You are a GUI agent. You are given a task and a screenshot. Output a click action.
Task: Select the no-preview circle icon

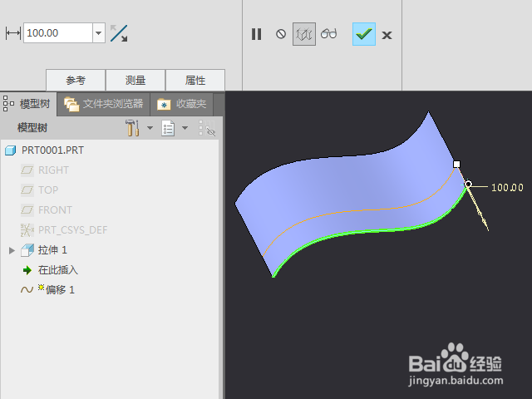point(281,34)
